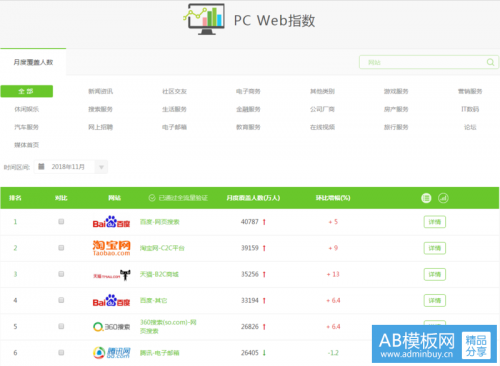
Task: Click the 排名 column header
Action: pos(15,198)
